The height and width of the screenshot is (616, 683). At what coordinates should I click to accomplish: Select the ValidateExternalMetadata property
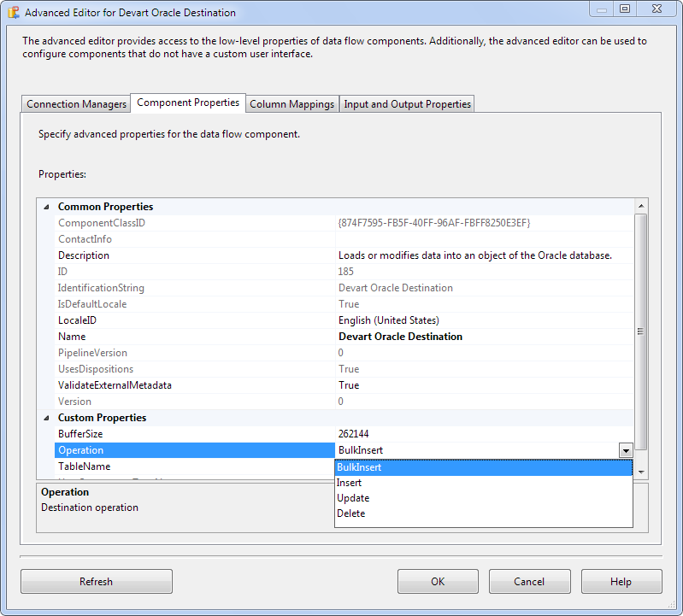pyautogui.click(x=344, y=385)
